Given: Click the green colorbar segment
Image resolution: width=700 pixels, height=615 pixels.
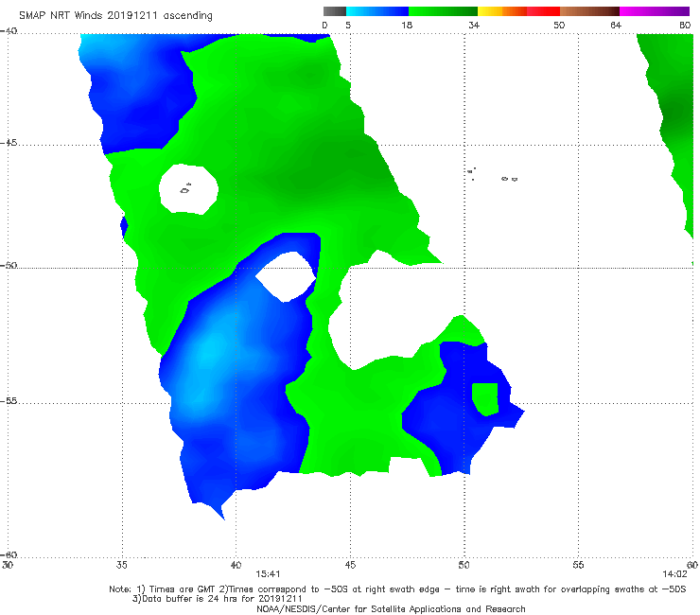Looking at the screenshot, I should pos(443,11).
